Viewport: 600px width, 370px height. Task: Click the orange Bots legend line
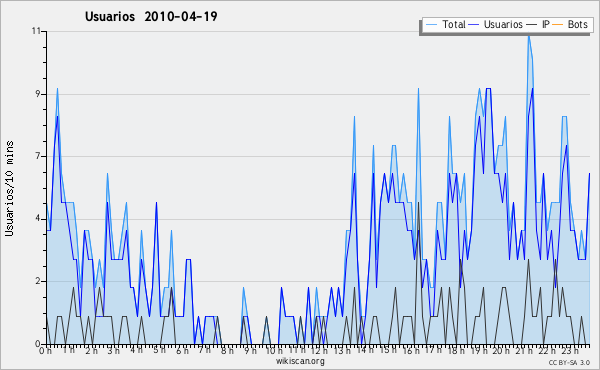pos(558,25)
